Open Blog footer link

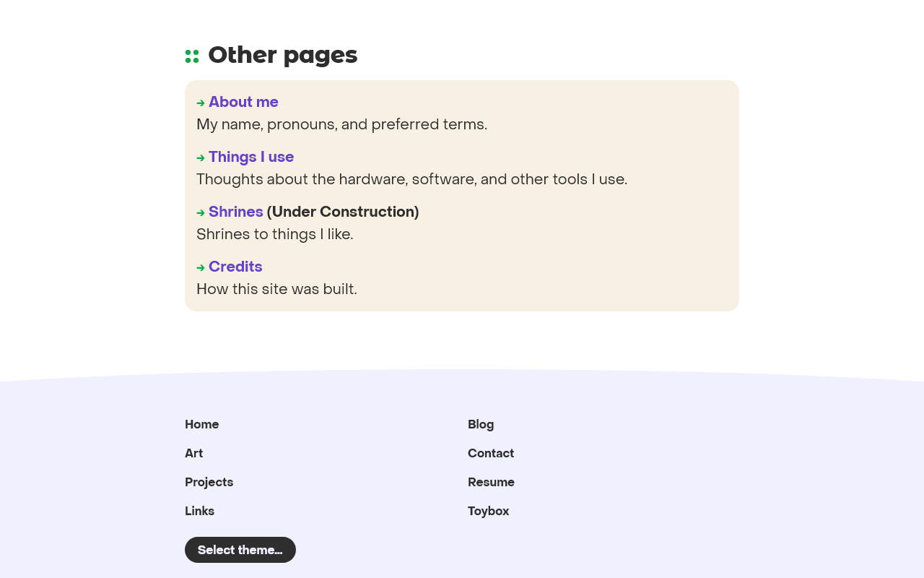pyautogui.click(x=481, y=424)
